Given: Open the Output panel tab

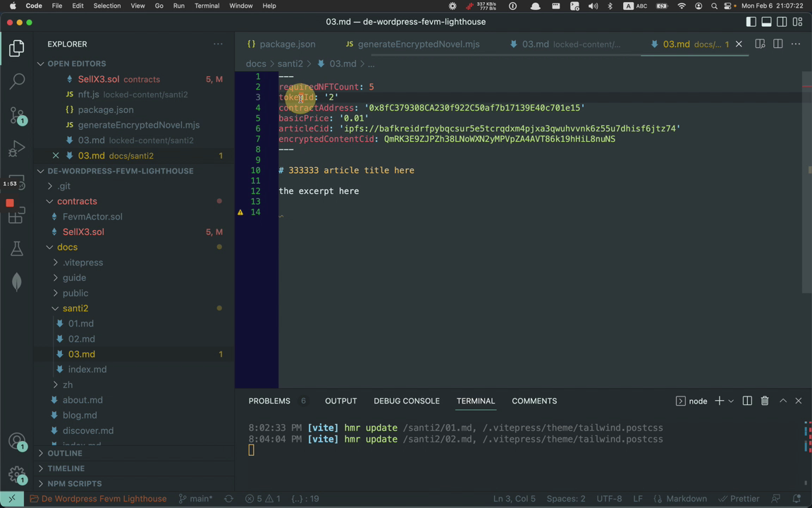Looking at the screenshot, I should coord(340,401).
